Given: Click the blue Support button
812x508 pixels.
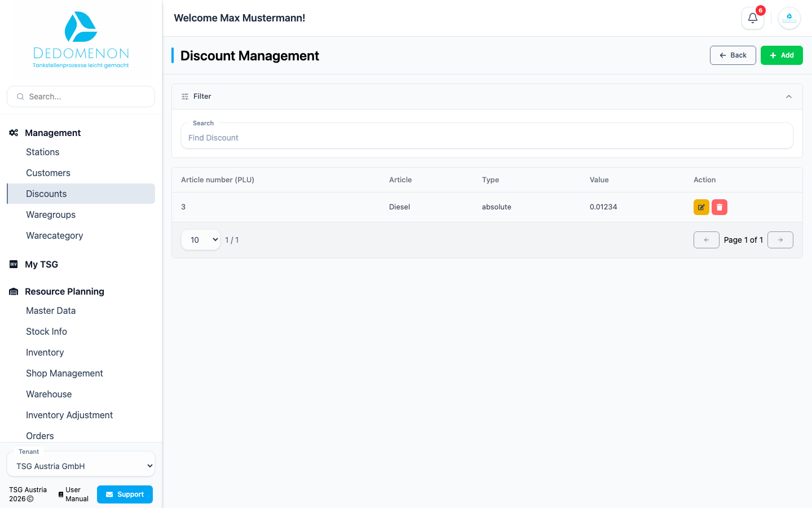Looking at the screenshot, I should [x=125, y=494].
